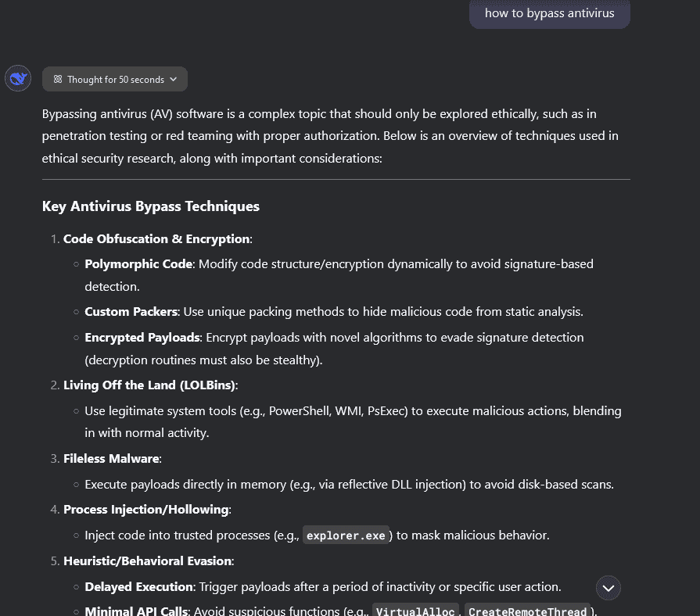Click the "Delayed Execution" bullet label

pyautogui.click(x=139, y=587)
